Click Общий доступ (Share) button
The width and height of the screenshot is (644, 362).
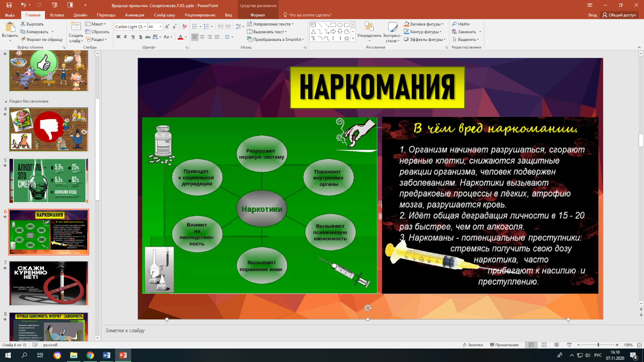tap(619, 15)
